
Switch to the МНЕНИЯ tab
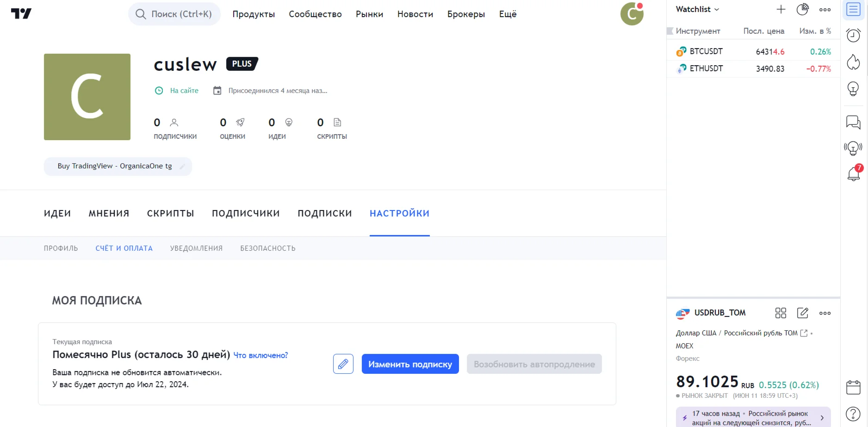[109, 213]
